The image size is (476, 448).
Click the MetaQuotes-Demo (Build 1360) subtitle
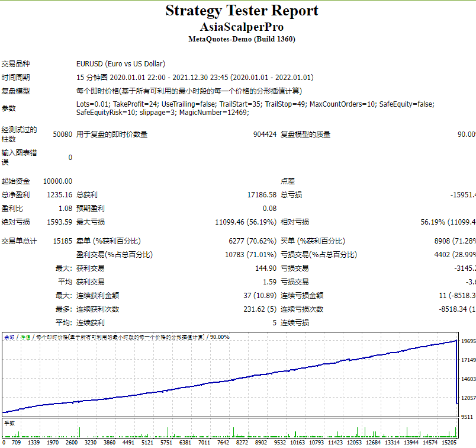click(242, 39)
